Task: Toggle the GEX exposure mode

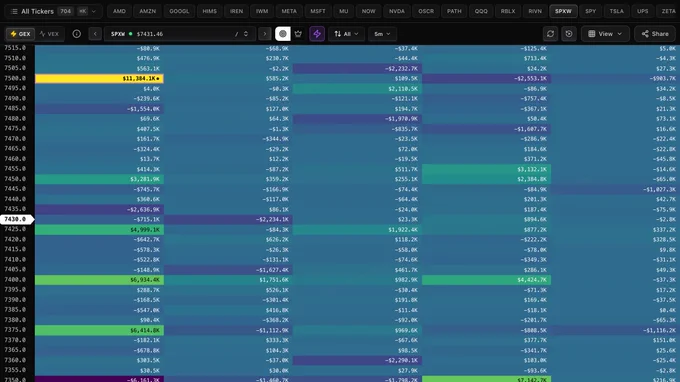Action: 20,34
